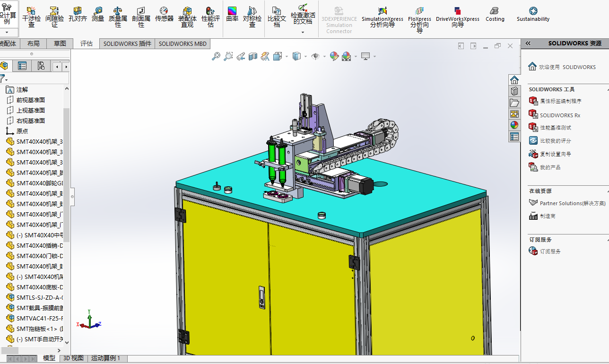Screen dimensions: 609x364
Task: Switch to the 布局 tab
Action: coord(34,43)
